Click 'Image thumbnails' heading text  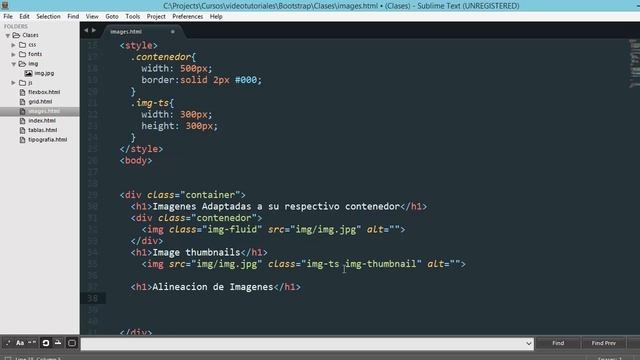click(196, 253)
